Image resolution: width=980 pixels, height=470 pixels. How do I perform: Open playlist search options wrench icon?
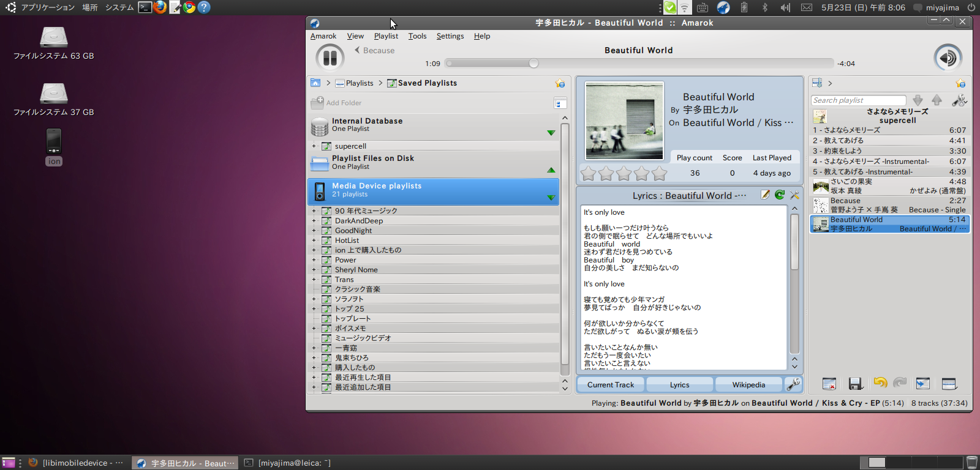point(959,100)
